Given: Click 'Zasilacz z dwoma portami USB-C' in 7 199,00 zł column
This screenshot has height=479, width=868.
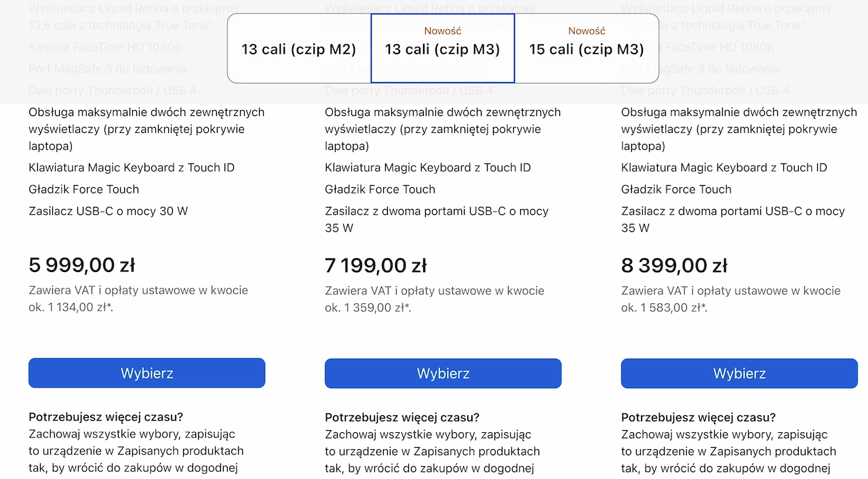Looking at the screenshot, I should tap(416, 211).
